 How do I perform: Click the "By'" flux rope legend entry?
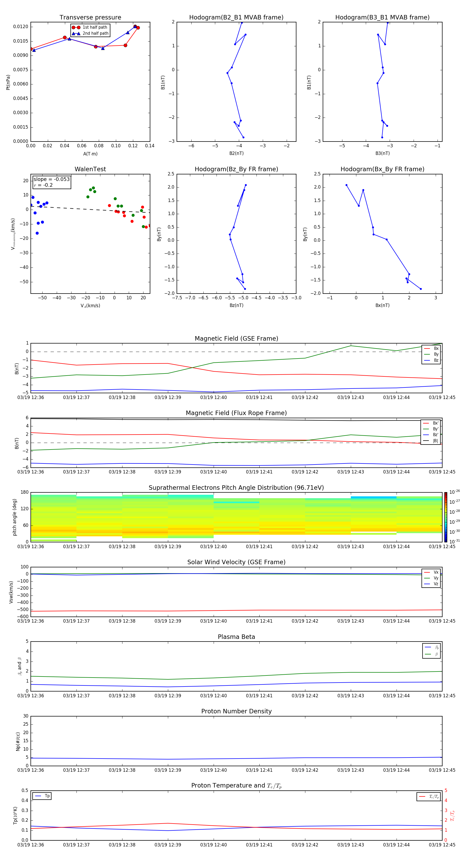pos(431,429)
